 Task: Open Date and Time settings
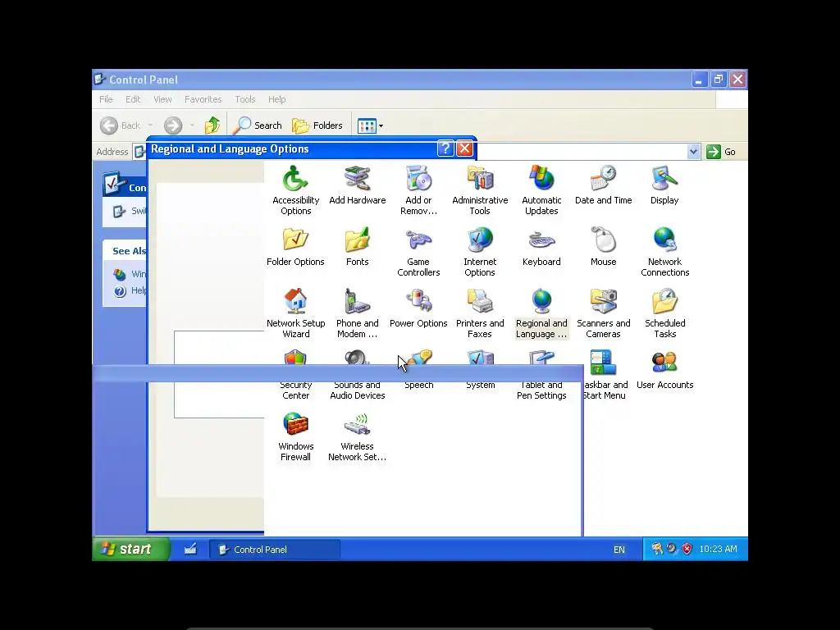click(603, 185)
